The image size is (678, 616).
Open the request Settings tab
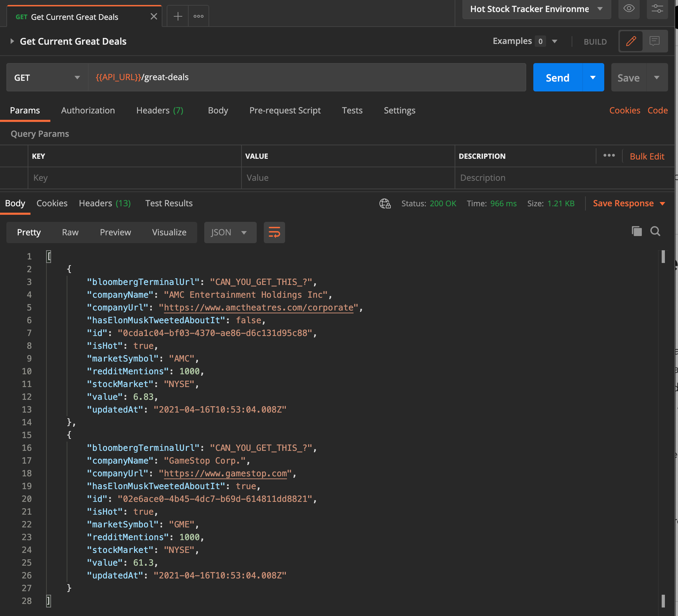click(400, 111)
